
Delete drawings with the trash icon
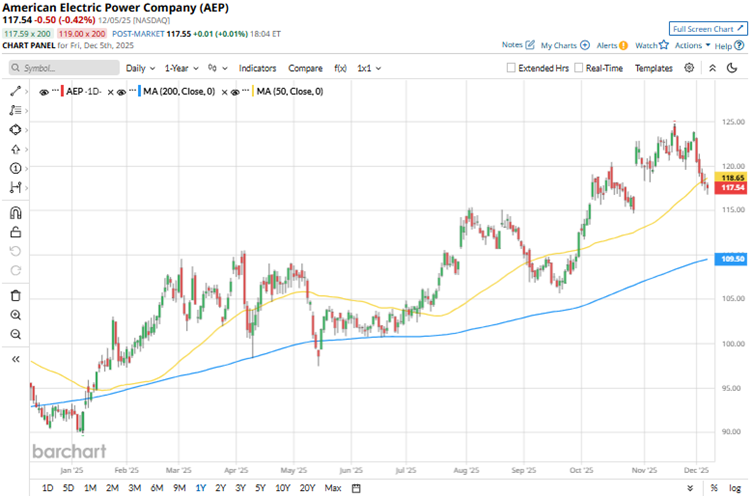pyautogui.click(x=15, y=295)
